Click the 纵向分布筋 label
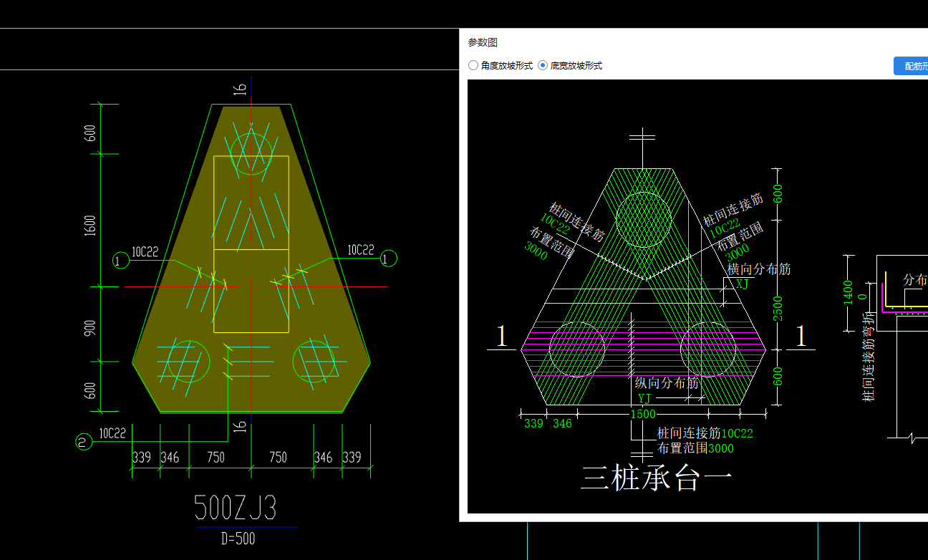The width and height of the screenshot is (928, 560). [x=667, y=383]
